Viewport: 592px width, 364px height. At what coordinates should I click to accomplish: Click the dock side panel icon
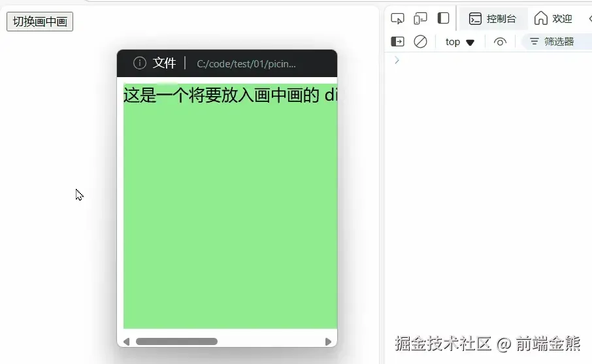point(443,18)
